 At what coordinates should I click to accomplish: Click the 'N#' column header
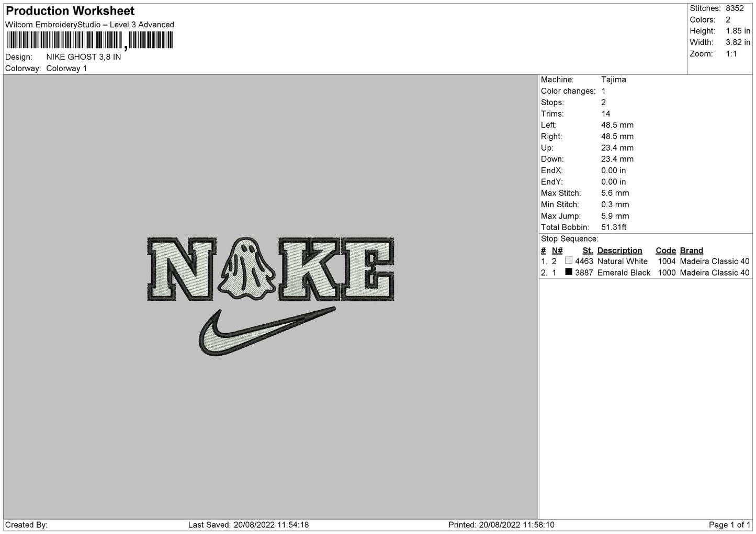pos(557,251)
